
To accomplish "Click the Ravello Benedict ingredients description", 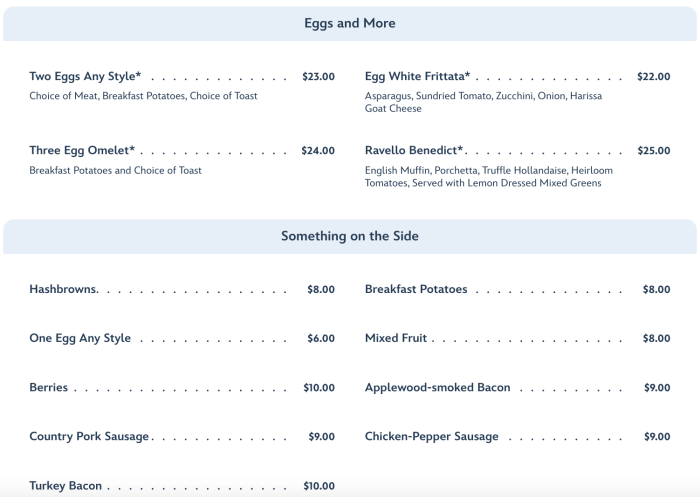I will (488, 177).
